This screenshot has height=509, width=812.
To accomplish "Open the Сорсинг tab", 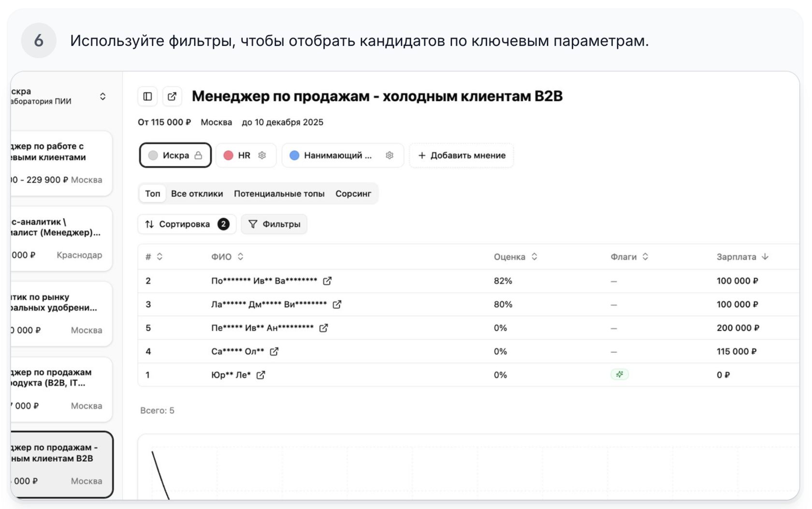I will 353,194.
